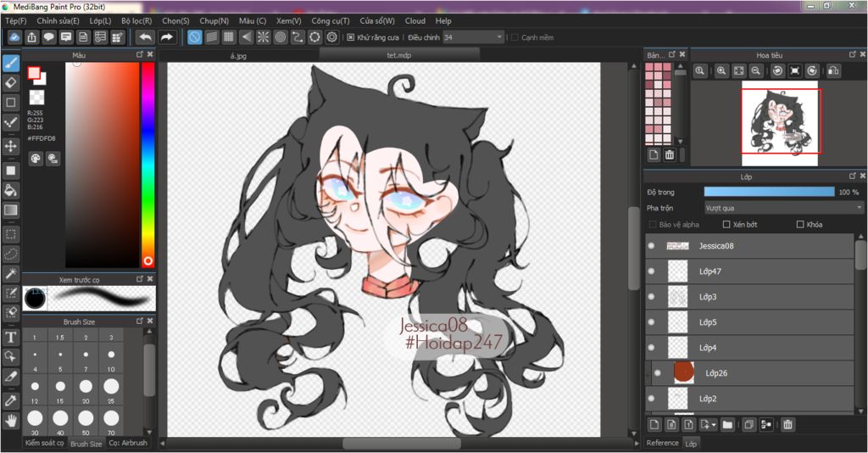Hide the Lớp47 layer
The width and height of the screenshot is (868, 453).
[x=652, y=271]
